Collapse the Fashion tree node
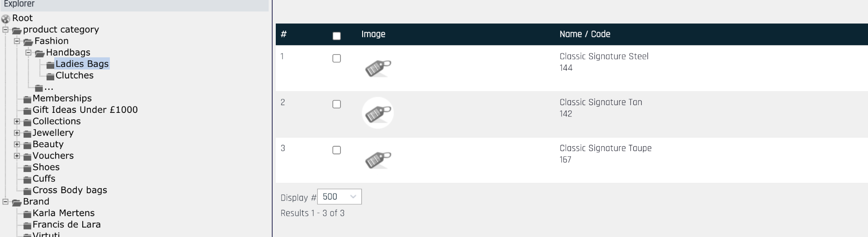Screen dimensions: 868x237 (x=17, y=41)
